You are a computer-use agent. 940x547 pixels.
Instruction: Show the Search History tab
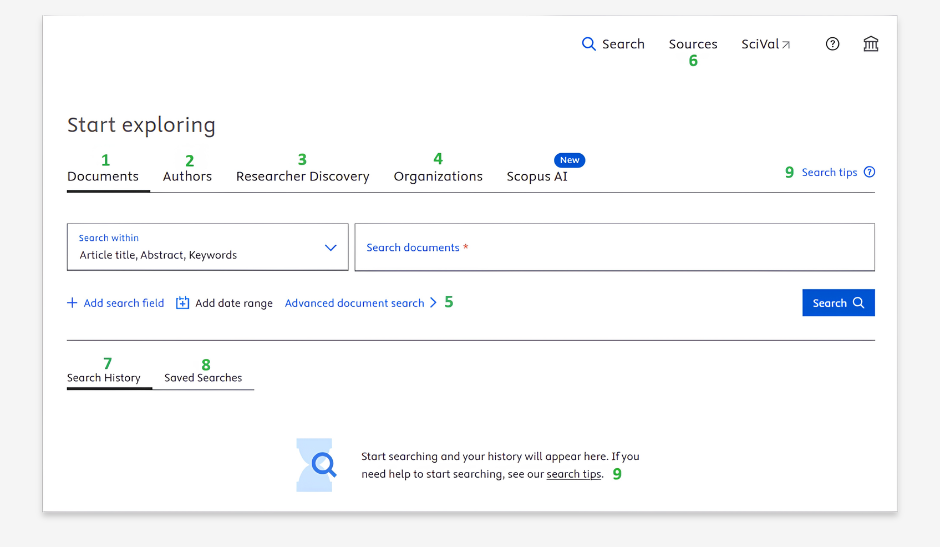104,378
